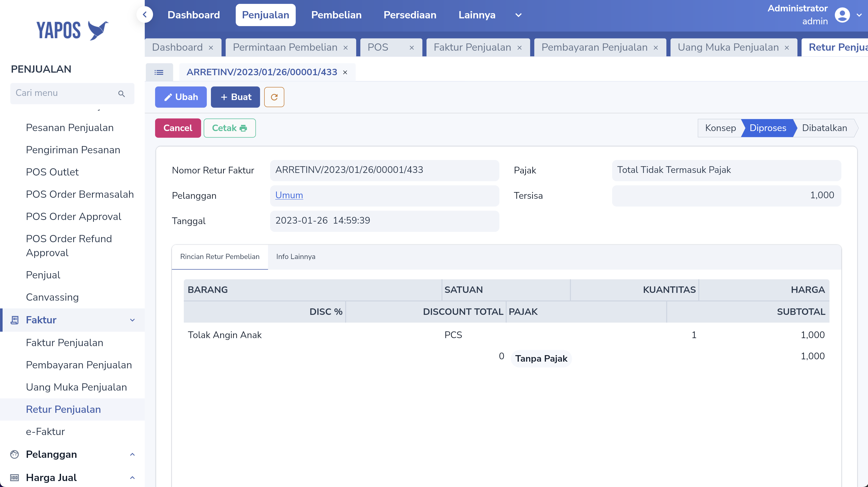
Task: Open the Dashboard top menu
Action: [x=194, y=15]
